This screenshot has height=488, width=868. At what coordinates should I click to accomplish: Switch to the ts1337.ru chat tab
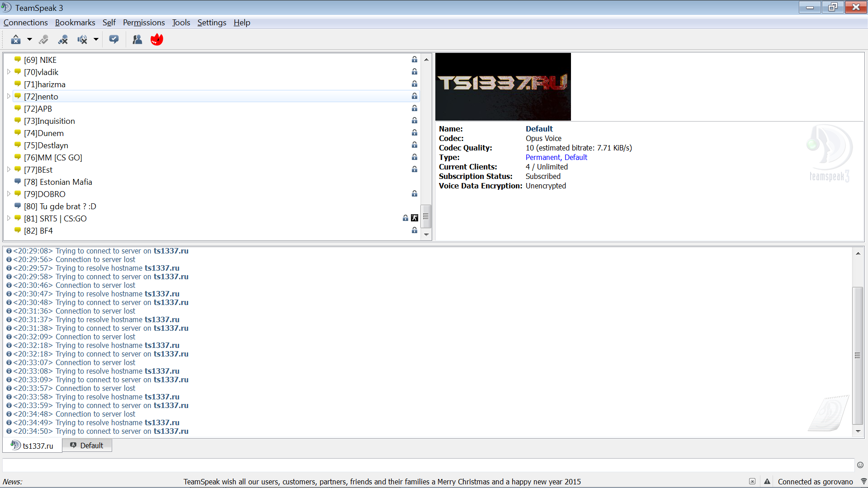point(32,446)
